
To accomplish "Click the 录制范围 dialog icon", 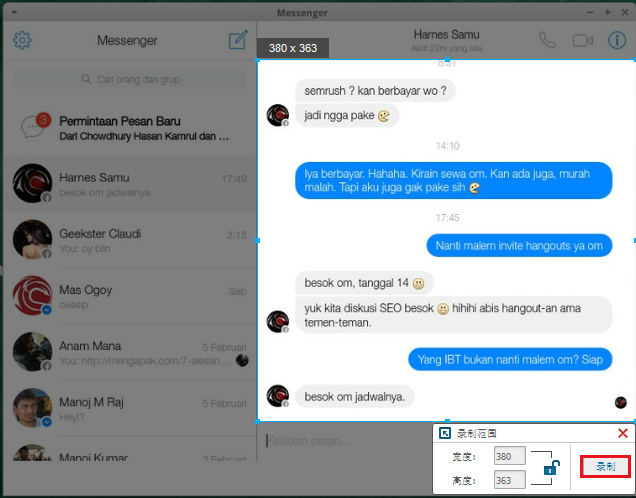I will coord(445,433).
